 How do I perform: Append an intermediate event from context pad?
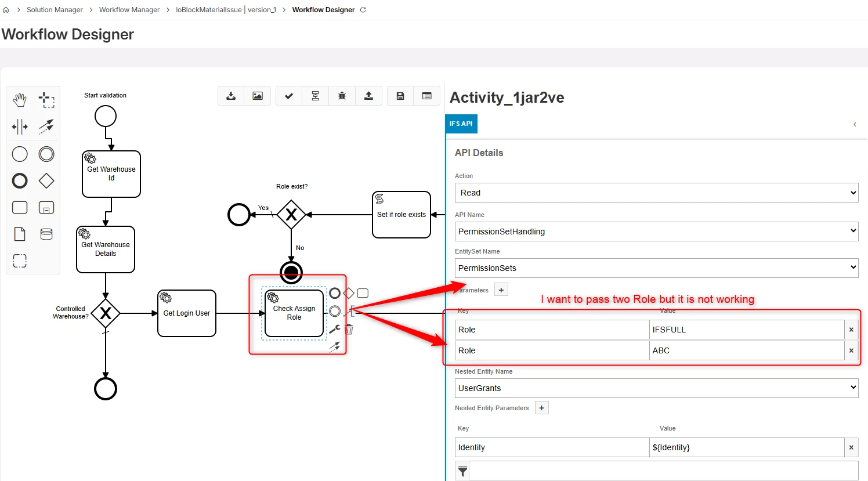tap(335, 312)
